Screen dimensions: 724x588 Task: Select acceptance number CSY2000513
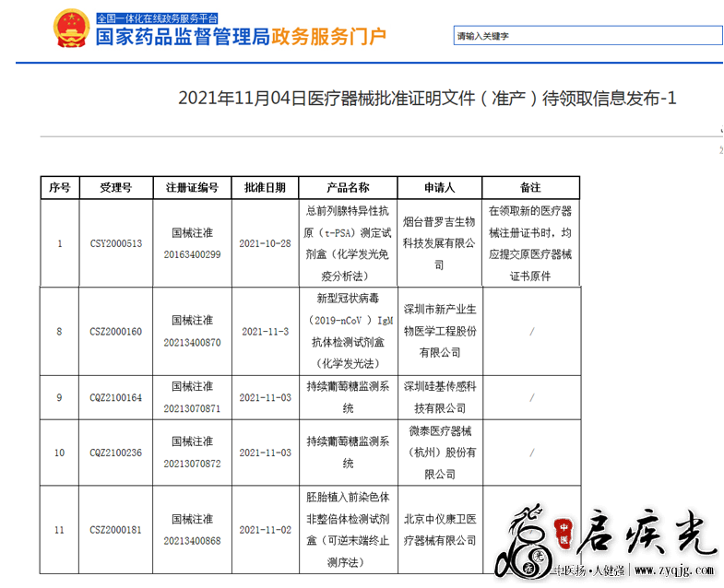tap(116, 243)
